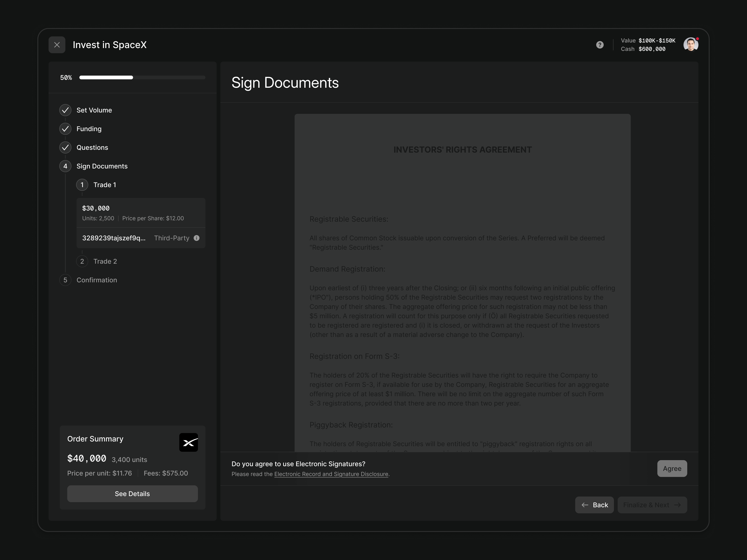Screen dimensions: 747x560
Task: Open Electronic Record and Signature Disclosure link
Action: pos(331,474)
